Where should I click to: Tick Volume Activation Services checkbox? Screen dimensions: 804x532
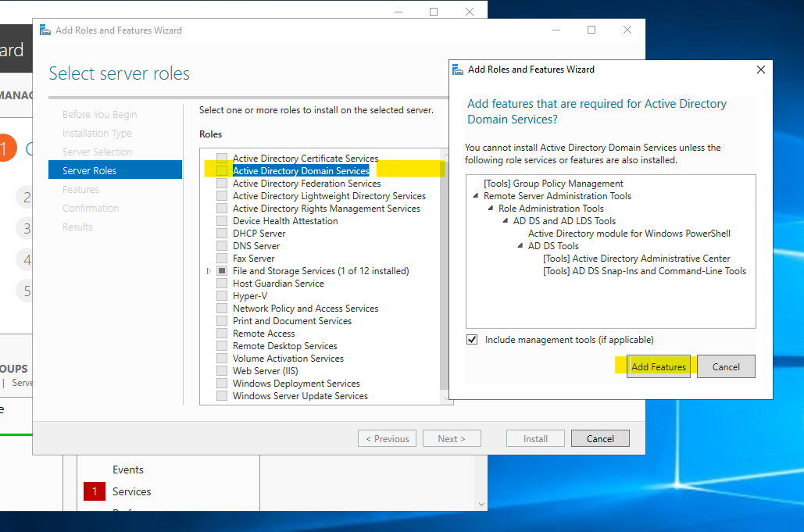coord(222,359)
